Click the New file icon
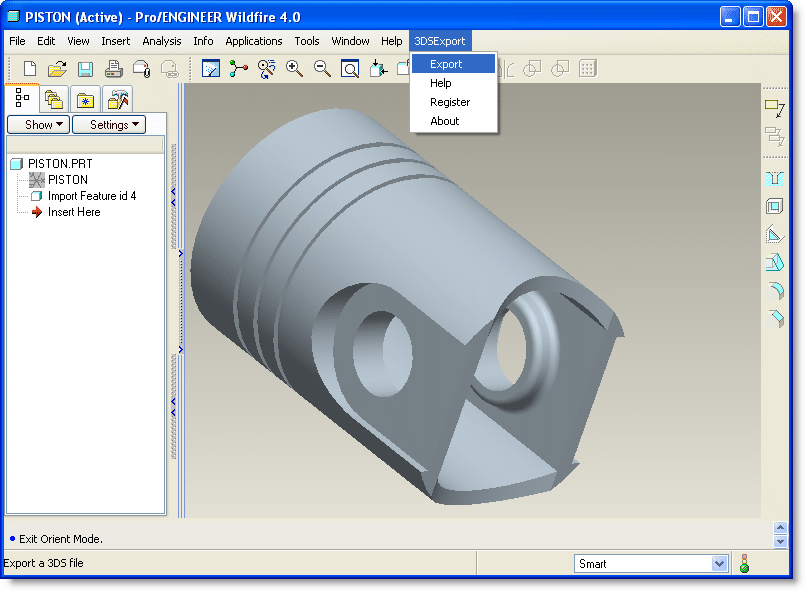 point(30,69)
